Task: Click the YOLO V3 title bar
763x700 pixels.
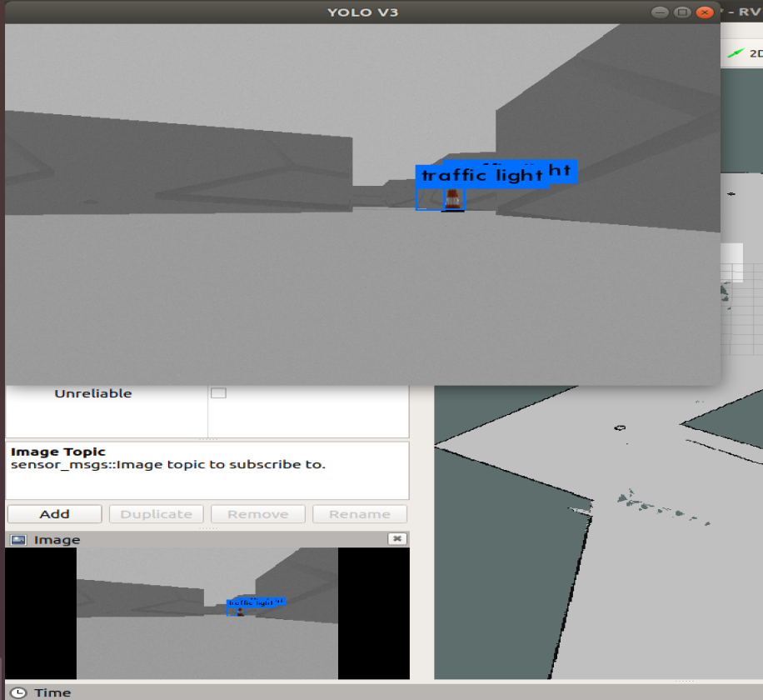Action: [x=362, y=12]
